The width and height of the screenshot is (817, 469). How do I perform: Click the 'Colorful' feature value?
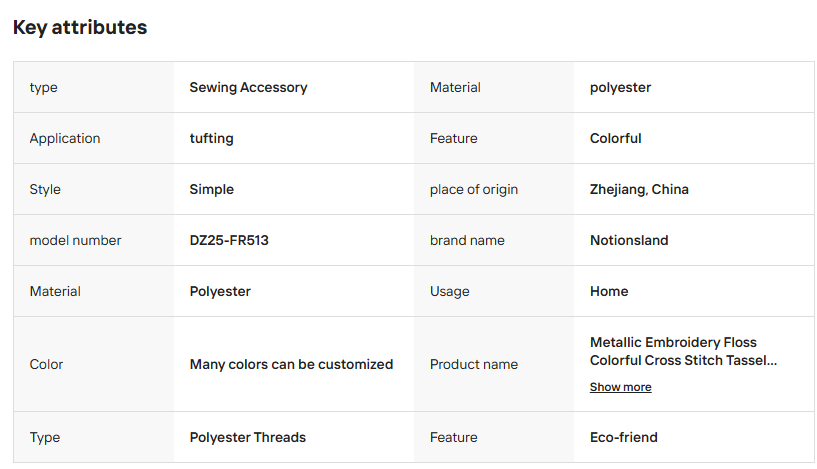point(615,139)
